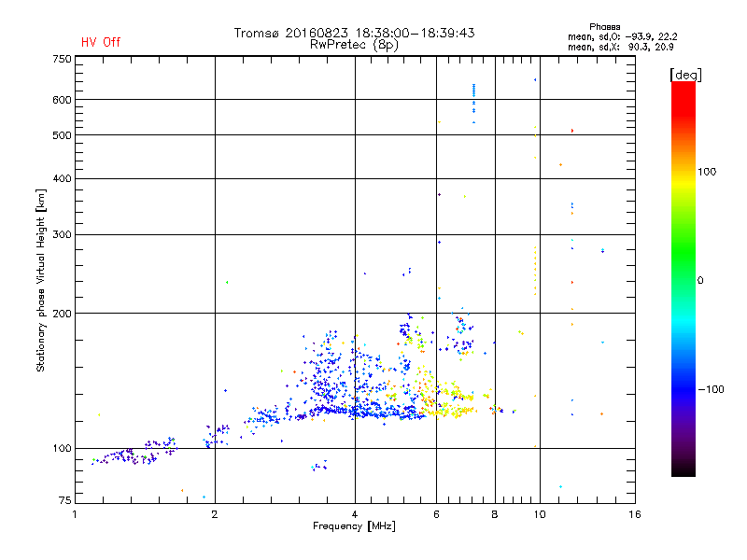This screenshot has height=560, width=747.
Task: Click the color bar tick label "0"
Action: 699,280
